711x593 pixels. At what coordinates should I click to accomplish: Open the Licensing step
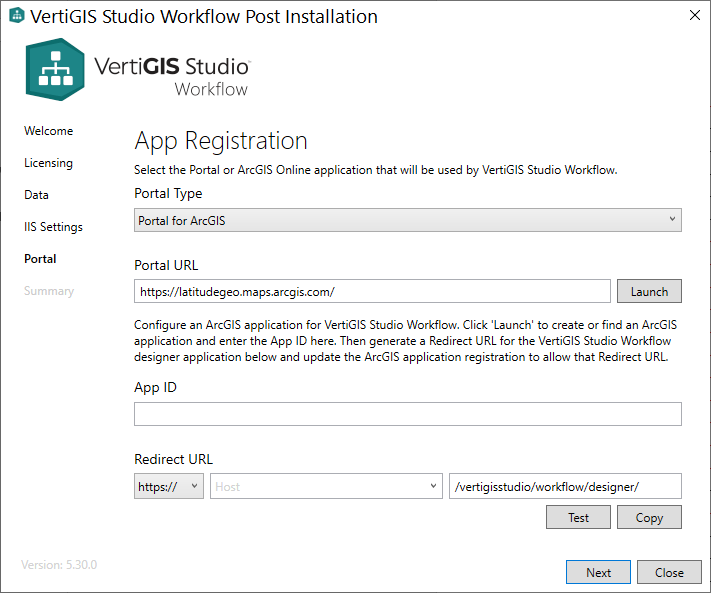49,163
